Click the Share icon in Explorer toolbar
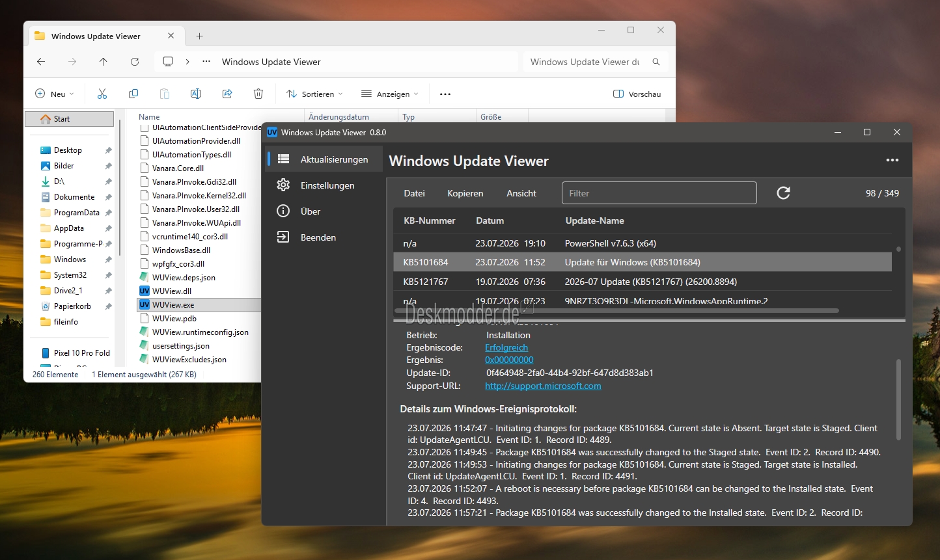This screenshot has width=940, height=560. click(x=227, y=94)
